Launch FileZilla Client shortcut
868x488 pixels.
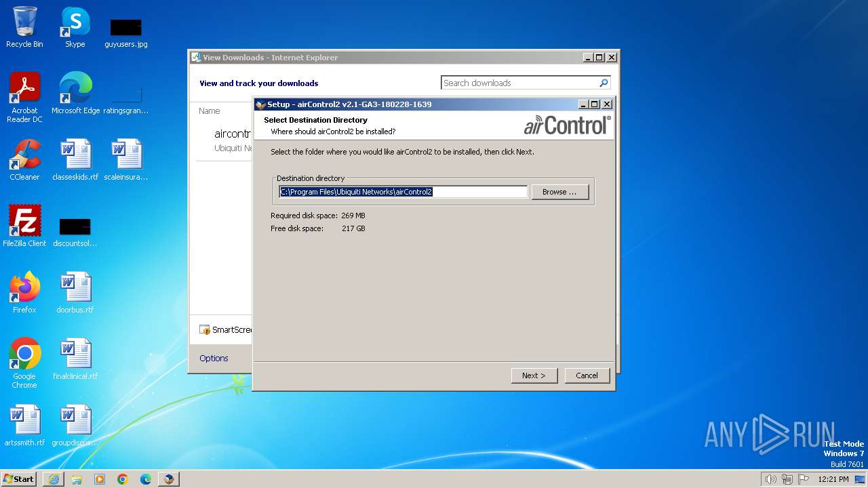[x=24, y=226]
